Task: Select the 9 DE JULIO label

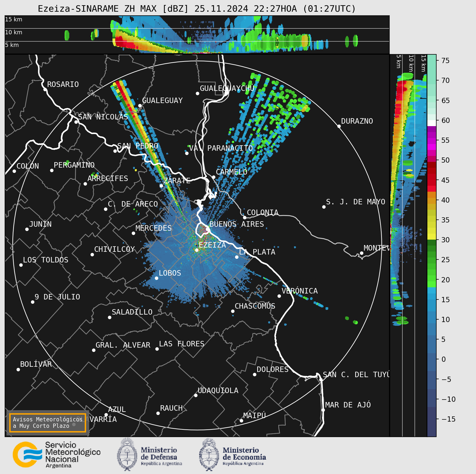Action: pos(57,297)
